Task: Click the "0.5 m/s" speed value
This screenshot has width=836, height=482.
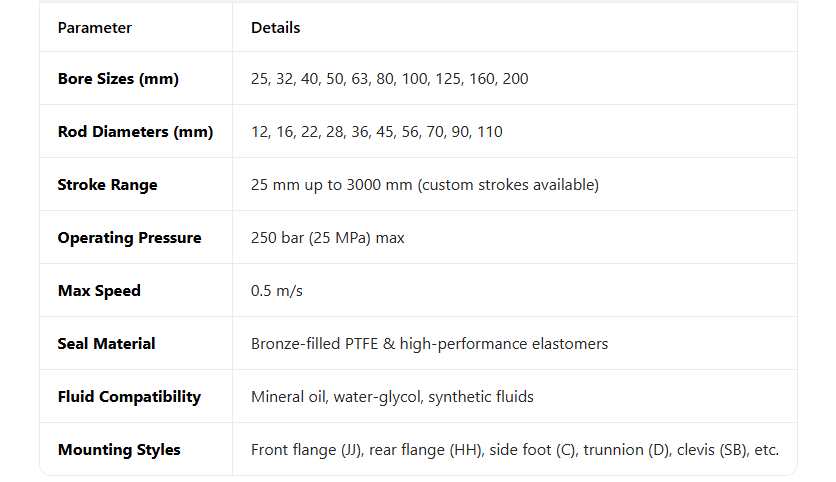Action: [277, 291]
